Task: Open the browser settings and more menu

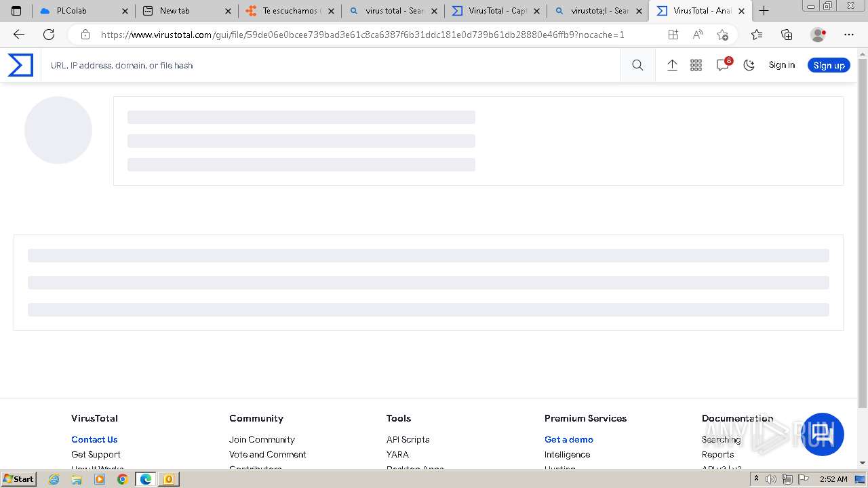Action: (849, 35)
